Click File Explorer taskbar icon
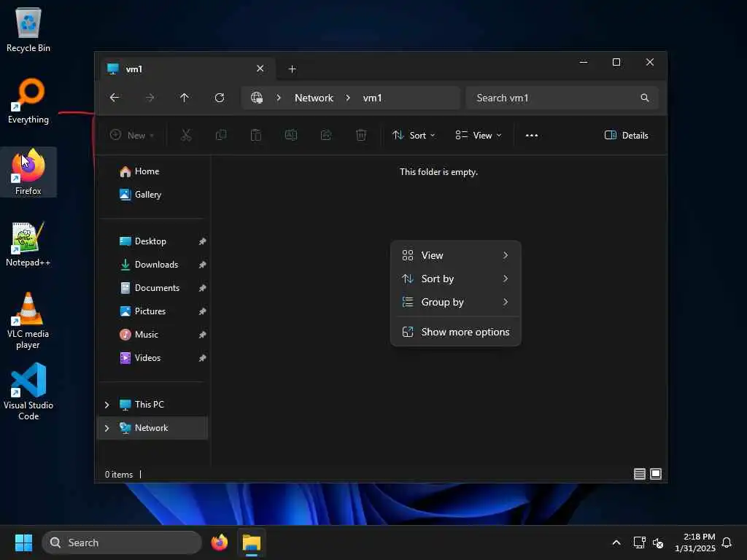Screen dimensions: 747x560 pos(252,542)
